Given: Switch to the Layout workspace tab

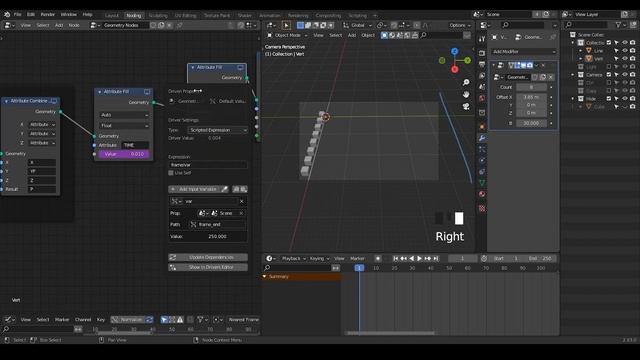Looking at the screenshot, I should (111, 16).
